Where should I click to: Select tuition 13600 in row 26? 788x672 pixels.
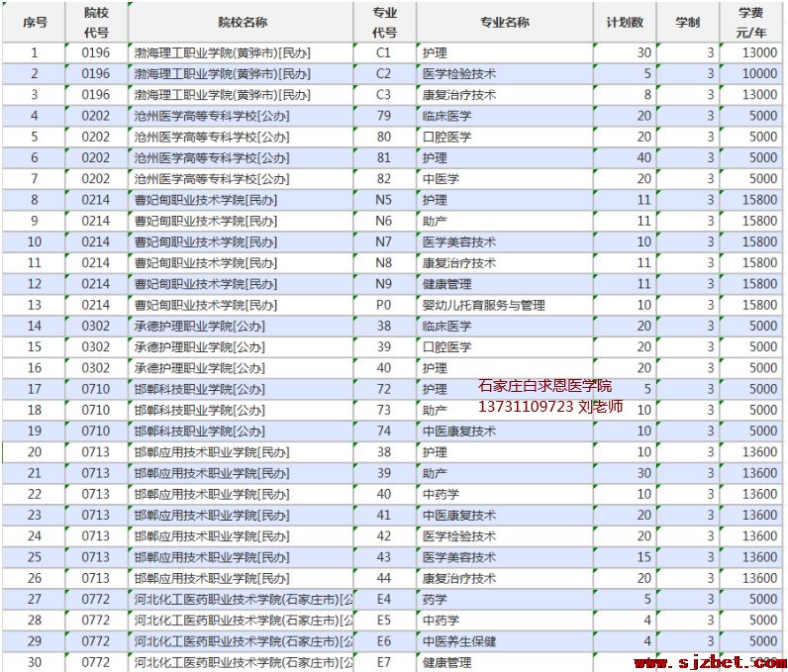[x=750, y=579]
